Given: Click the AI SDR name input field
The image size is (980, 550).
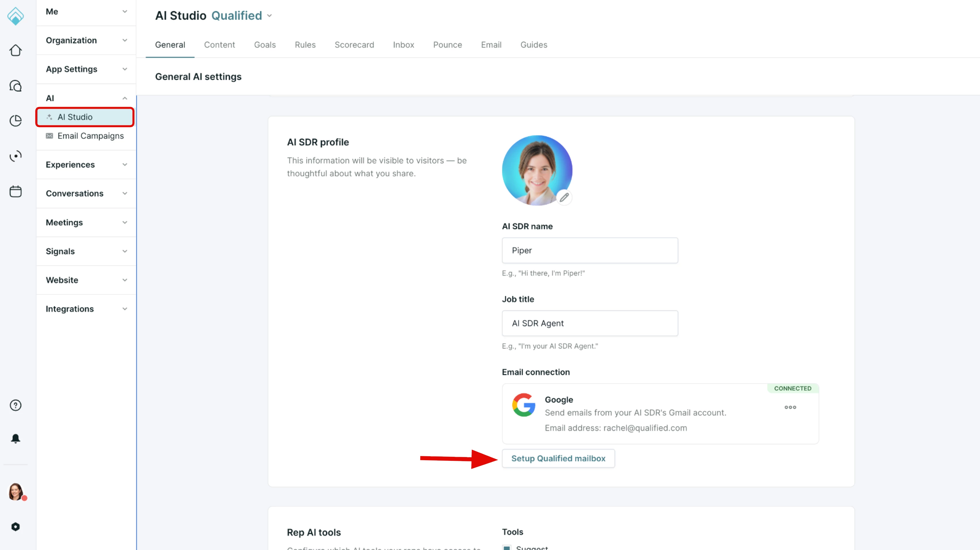Looking at the screenshot, I should [x=590, y=250].
